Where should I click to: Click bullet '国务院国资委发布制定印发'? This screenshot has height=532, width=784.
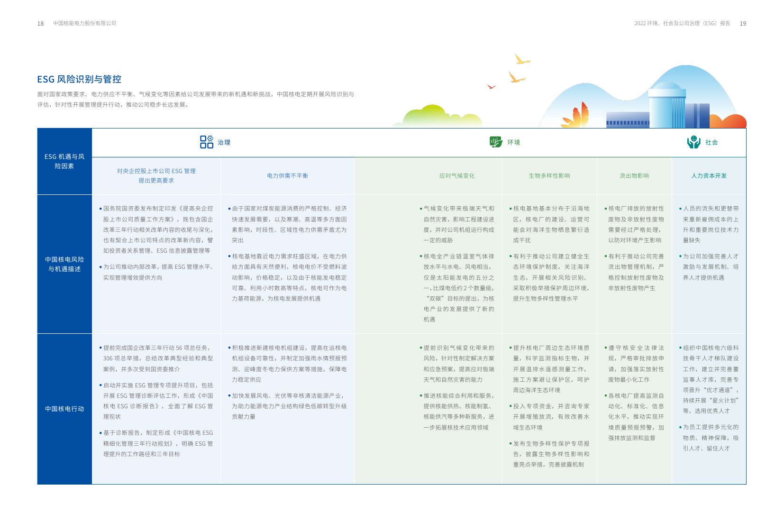coord(156,229)
